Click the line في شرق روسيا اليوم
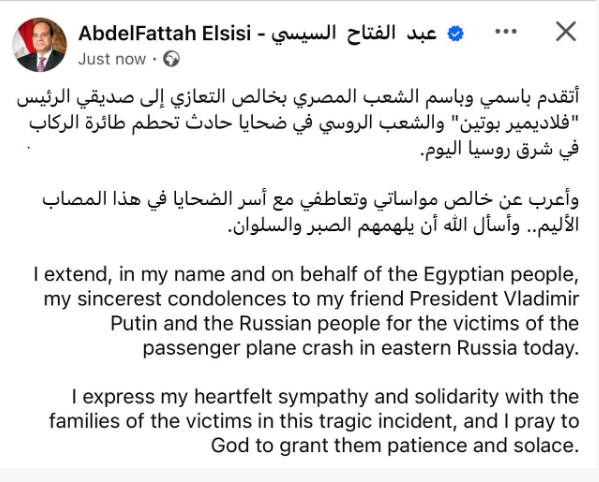Viewport: 599px width, 482px height. tap(500, 149)
